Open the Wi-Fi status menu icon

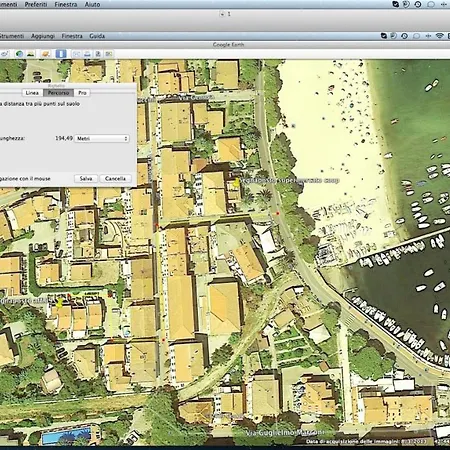(x=439, y=36)
